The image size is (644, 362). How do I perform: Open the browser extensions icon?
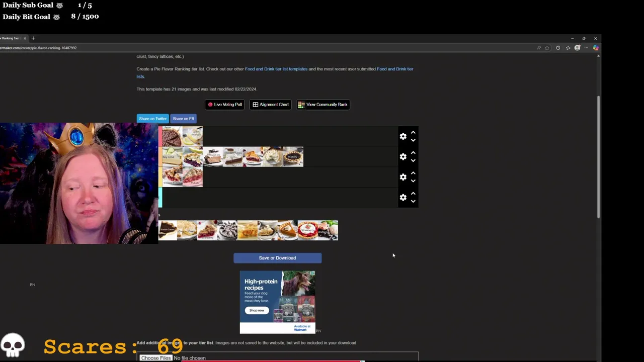click(558, 48)
